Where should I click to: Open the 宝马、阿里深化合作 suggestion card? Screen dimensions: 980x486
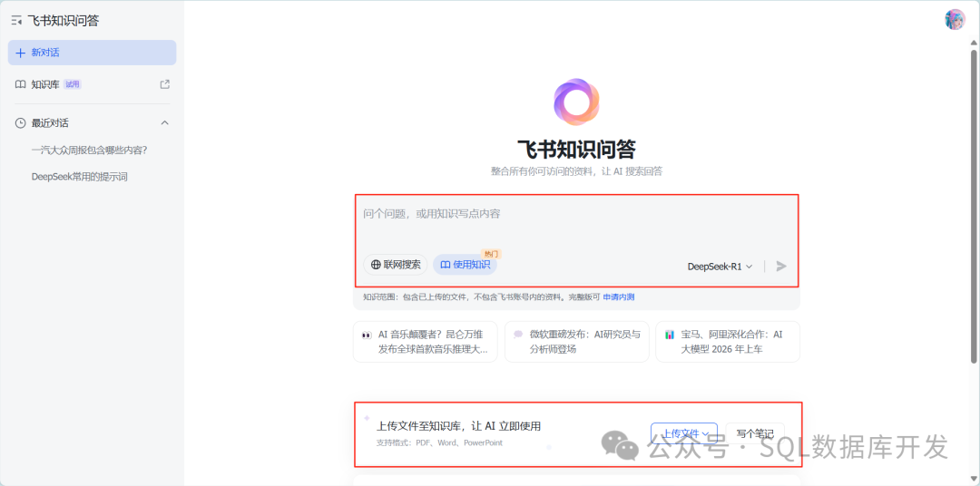[728, 342]
